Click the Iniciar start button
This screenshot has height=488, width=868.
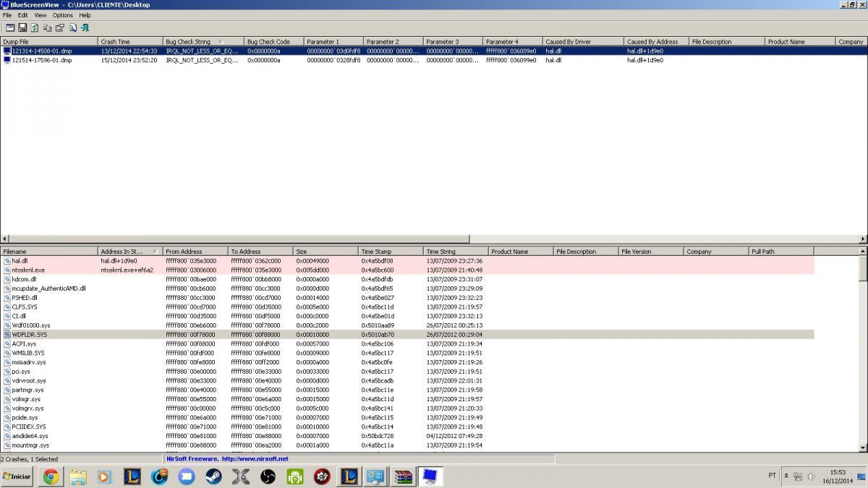tap(17, 477)
